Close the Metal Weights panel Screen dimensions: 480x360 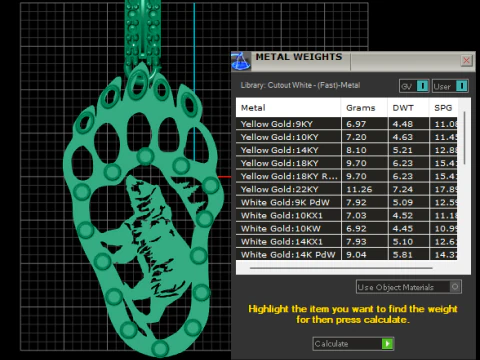466,60
